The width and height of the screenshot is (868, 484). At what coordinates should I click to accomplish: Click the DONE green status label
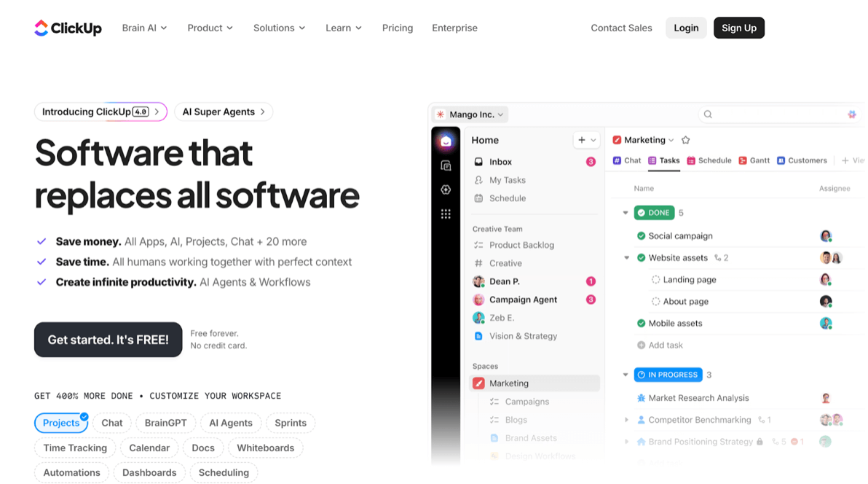click(x=654, y=213)
